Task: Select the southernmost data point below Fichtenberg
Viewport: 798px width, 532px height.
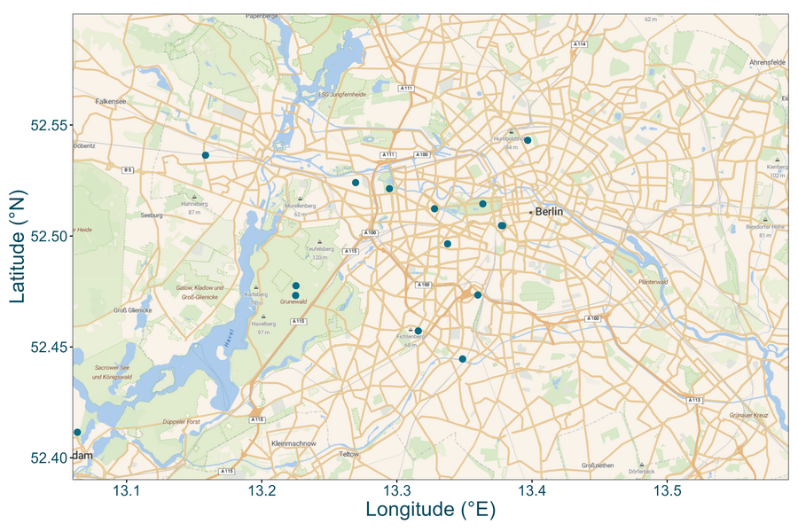Action: click(463, 359)
